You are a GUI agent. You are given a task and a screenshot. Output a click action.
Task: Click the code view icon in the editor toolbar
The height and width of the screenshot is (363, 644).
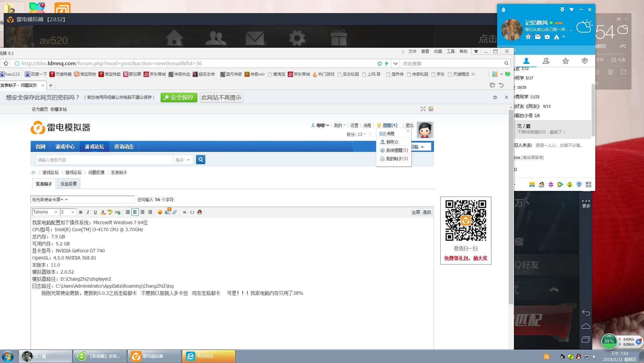coord(192,212)
